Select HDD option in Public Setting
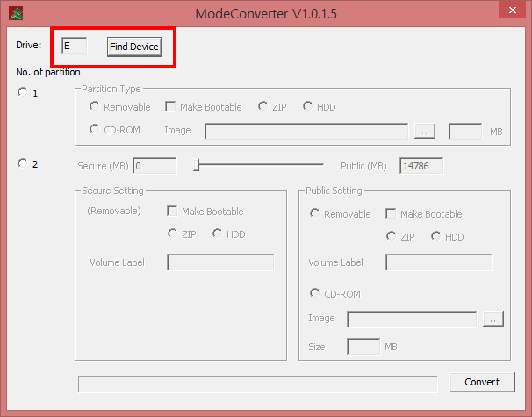This screenshot has width=532, height=417. pyautogui.click(x=436, y=237)
